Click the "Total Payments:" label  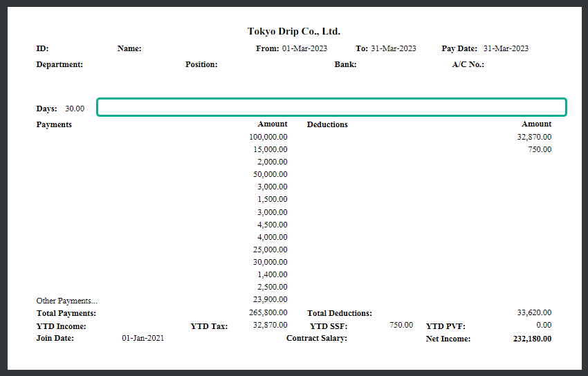[66, 314]
